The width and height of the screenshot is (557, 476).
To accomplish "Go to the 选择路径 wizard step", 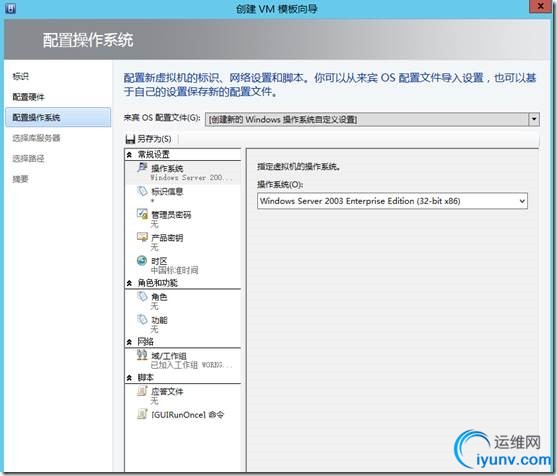I will 28,158.
